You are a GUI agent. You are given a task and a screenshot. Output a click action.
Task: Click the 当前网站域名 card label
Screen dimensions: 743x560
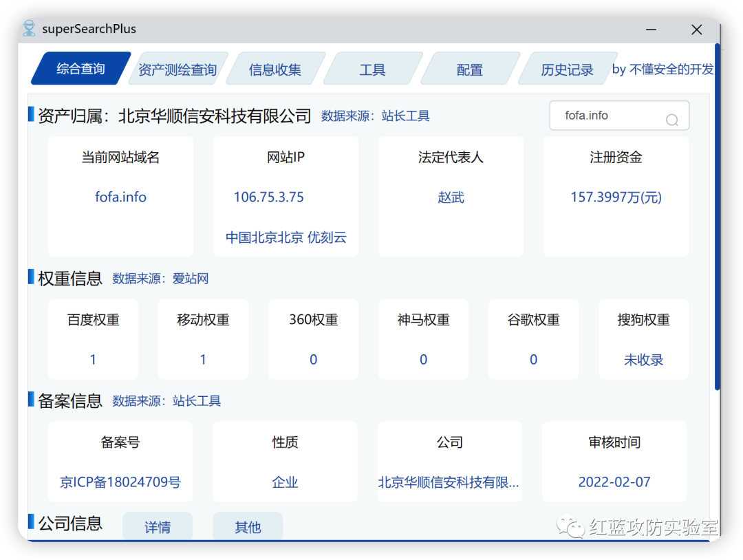[x=121, y=158]
